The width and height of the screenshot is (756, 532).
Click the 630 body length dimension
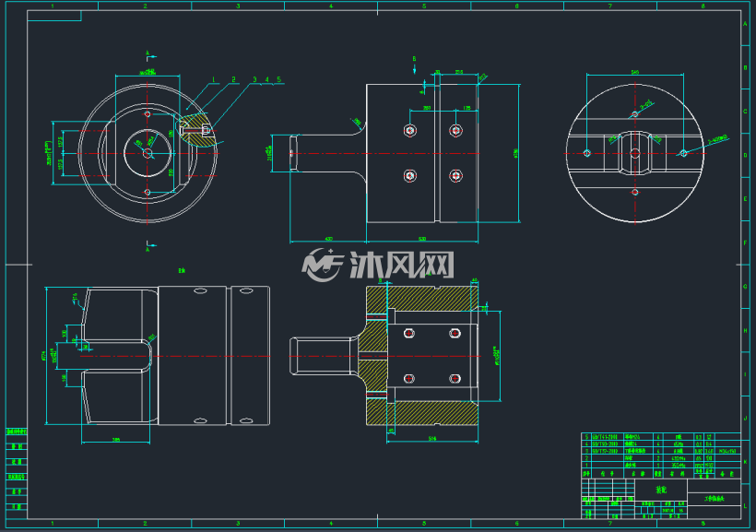(422, 239)
